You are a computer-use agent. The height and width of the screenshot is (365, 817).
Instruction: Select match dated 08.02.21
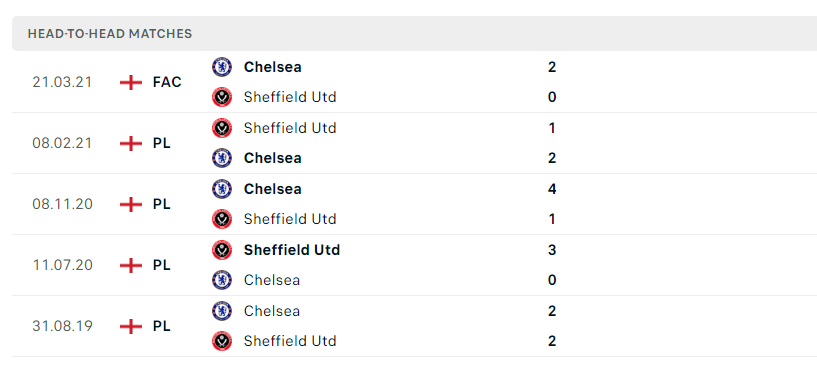414,143
